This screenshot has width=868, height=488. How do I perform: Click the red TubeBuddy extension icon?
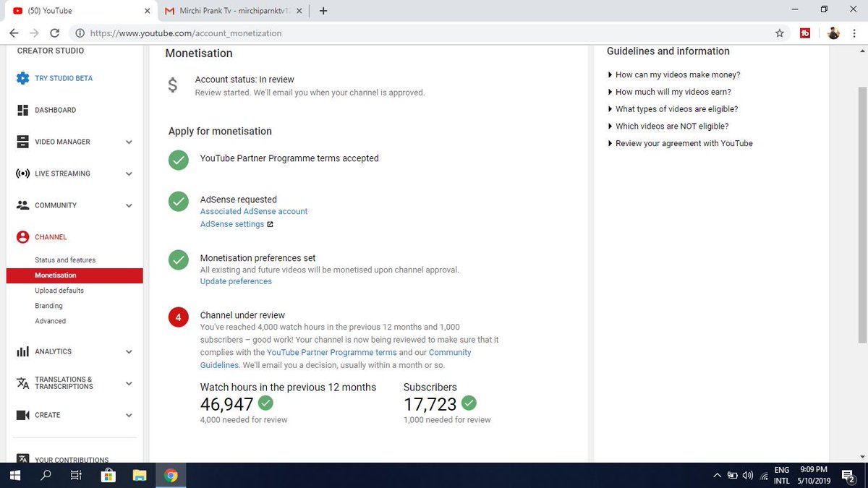pyautogui.click(x=805, y=33)
